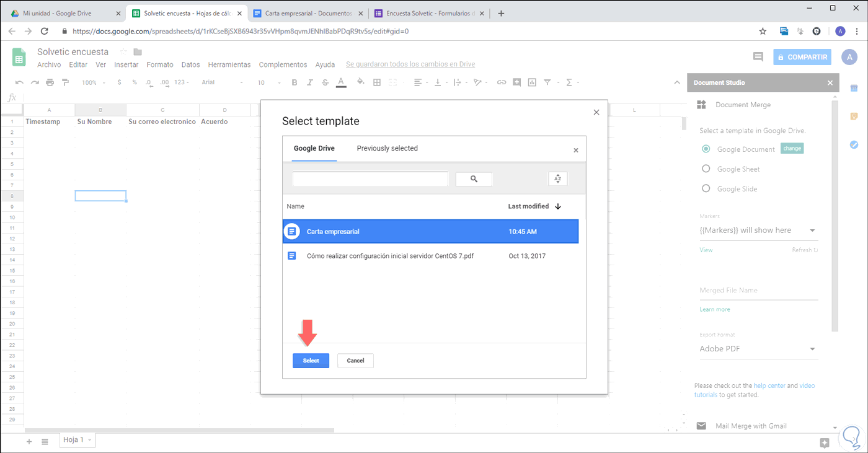Click the COMPARTIR share button

[x=803, y=57]
